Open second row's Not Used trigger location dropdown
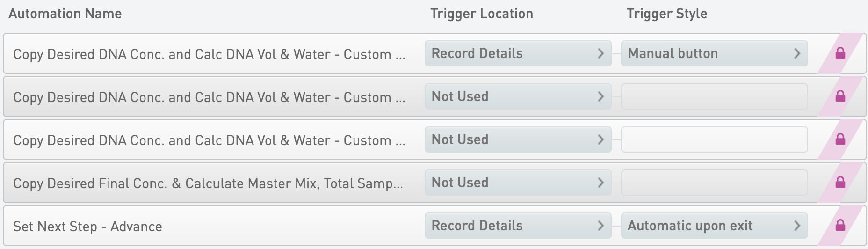The height and width of the screenshot is (249, 868). click(x=518, y=96)
